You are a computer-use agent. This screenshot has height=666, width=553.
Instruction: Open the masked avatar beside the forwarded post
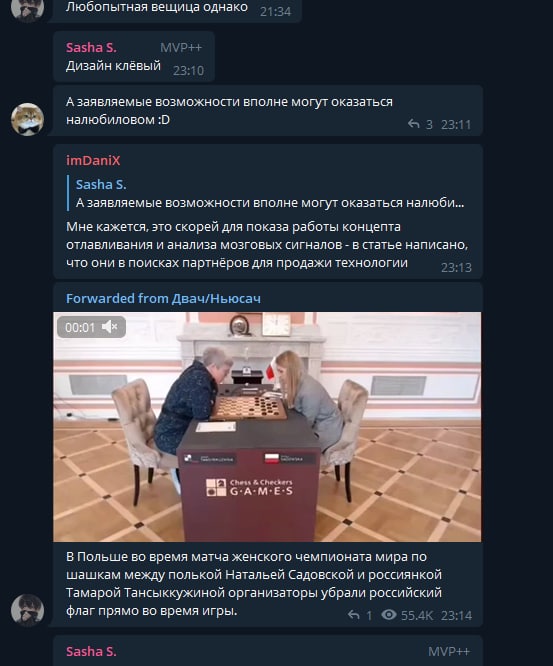point(28,610)
